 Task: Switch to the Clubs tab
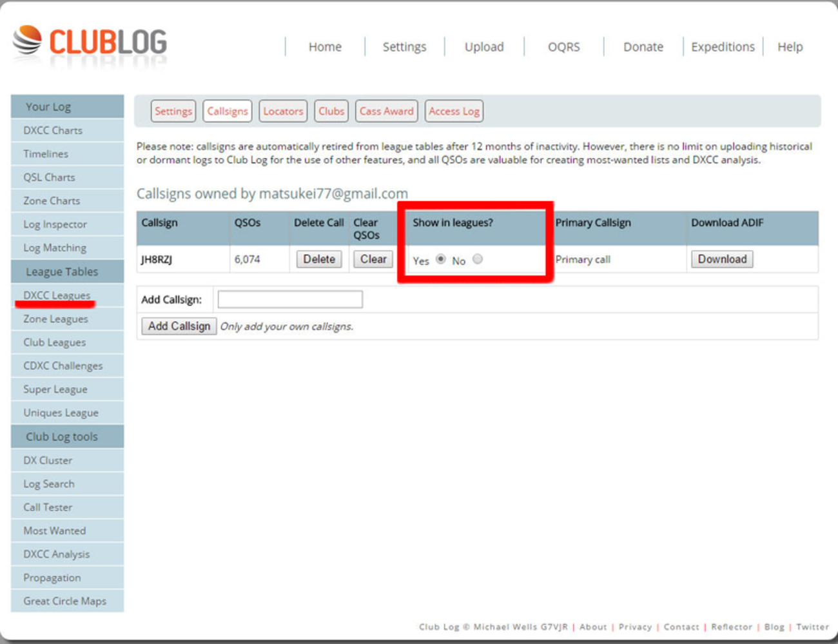[331, 111]
